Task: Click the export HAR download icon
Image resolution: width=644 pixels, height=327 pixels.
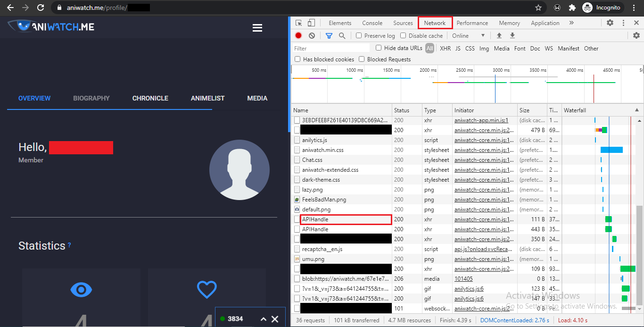Action: (x=512, y=35)
